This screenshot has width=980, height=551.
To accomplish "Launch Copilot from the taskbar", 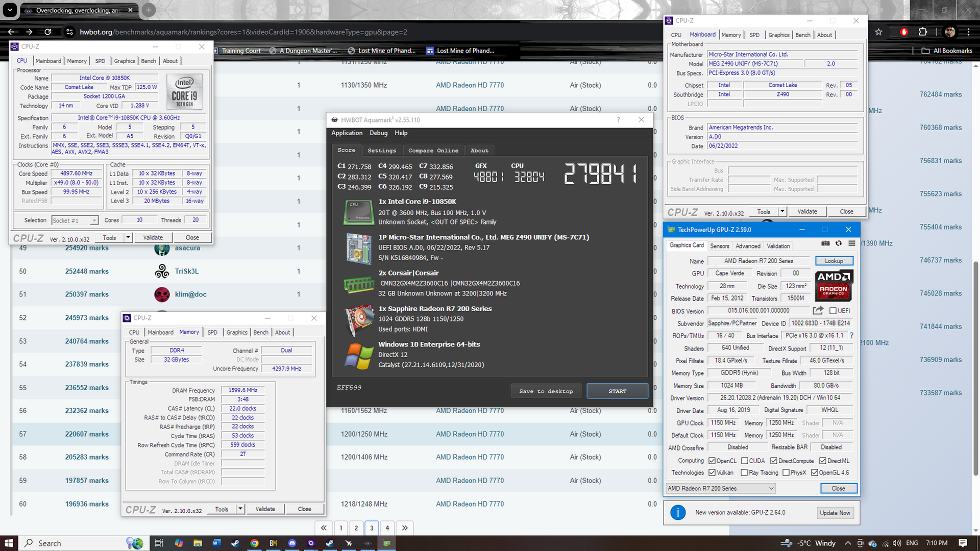I will click(179, 543).
